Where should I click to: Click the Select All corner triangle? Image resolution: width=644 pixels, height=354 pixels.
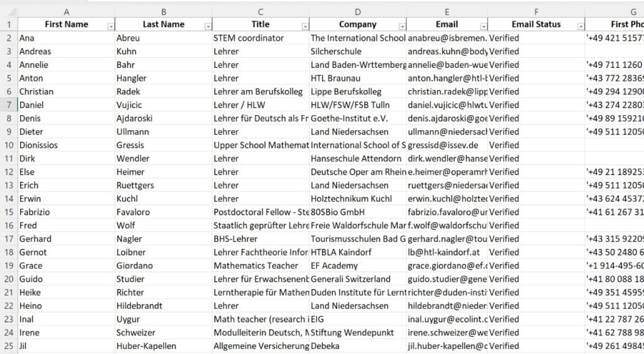coord(9,11)
